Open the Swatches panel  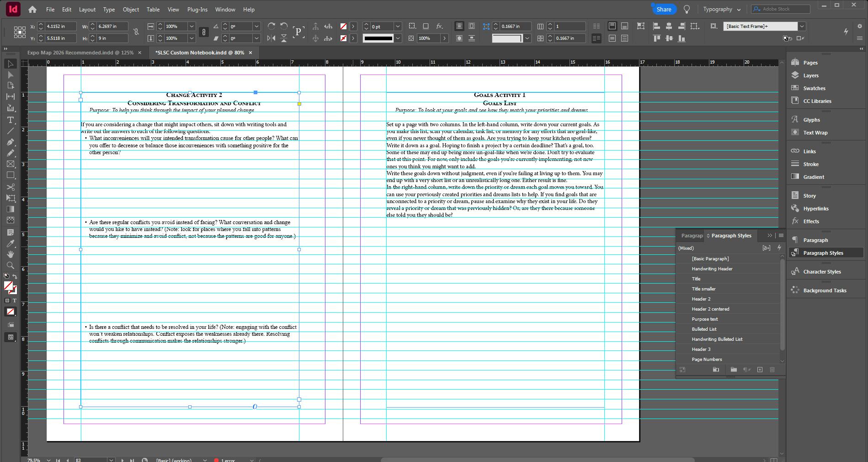click(814, 88)
